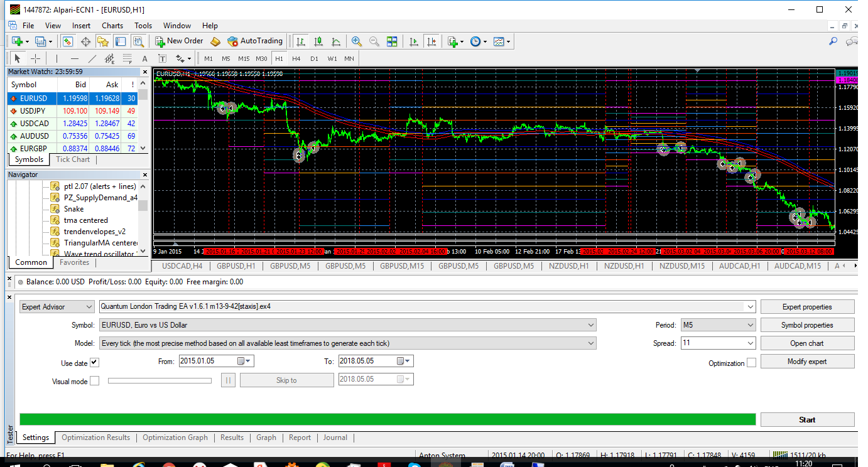Click the Expert properties button
Image resolution: width=868 pixels, height=467 pixels.
point(807,307)
